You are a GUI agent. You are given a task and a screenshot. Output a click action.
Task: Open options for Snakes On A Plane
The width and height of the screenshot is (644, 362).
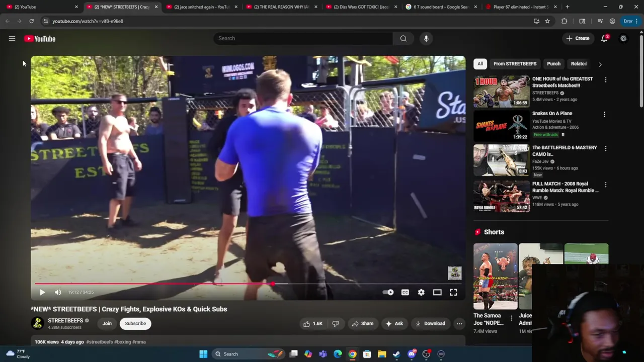pos(605,114)
